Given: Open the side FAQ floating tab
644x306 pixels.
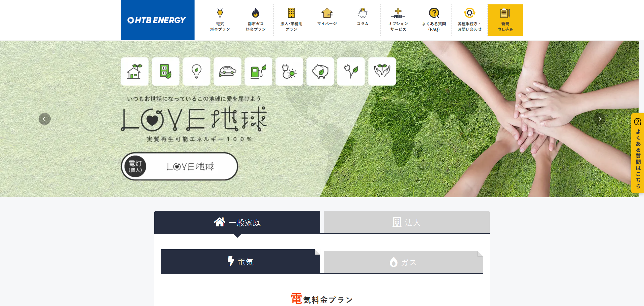Looking at the screenshot, I should coord(638,153).
